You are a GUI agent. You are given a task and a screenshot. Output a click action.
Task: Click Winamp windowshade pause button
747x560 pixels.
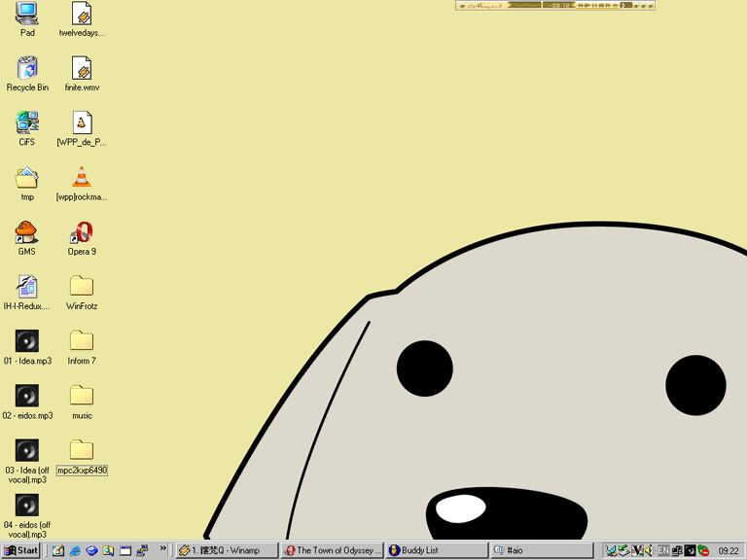pos(595,5)
